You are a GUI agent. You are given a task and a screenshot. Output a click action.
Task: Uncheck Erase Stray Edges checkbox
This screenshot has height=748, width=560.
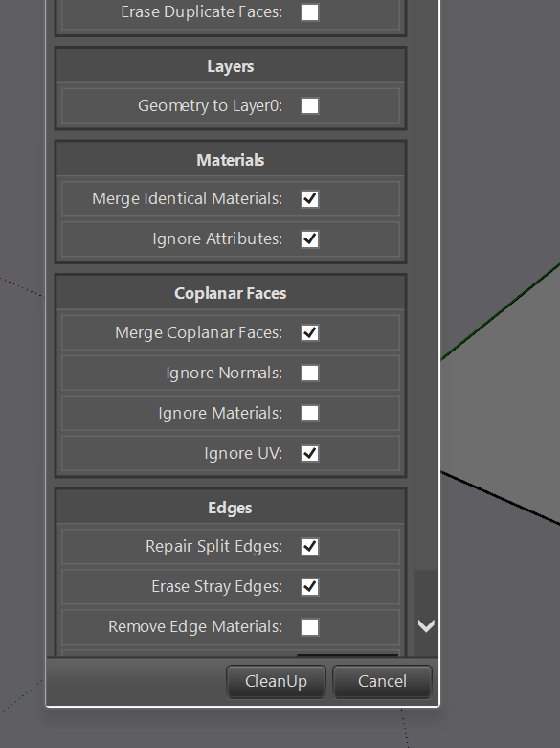310,587
